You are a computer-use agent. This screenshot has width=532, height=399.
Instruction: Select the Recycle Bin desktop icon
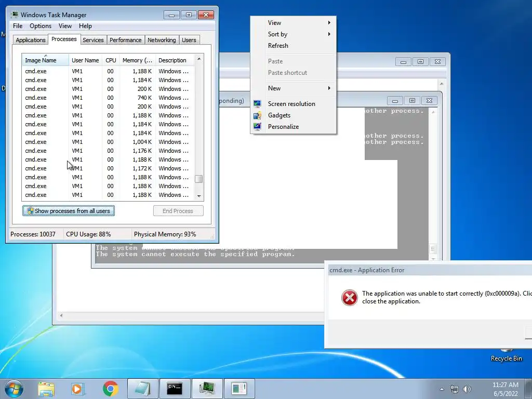506,354
